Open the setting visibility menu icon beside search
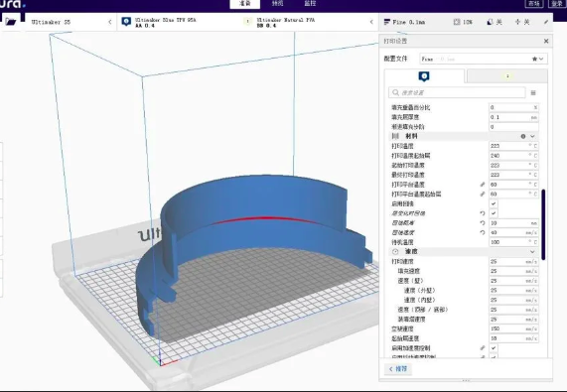Screen dimensions: 567x392 coord(533,93)
